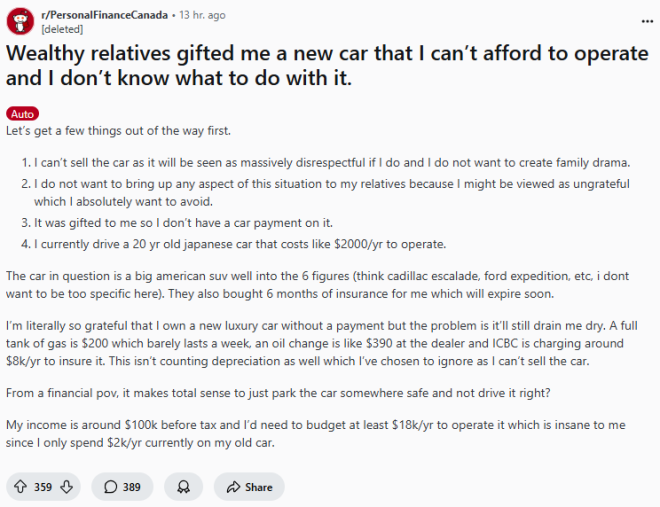Give an award using the award icon
Viewport: 660px width, 507px height.
[183, 487]
